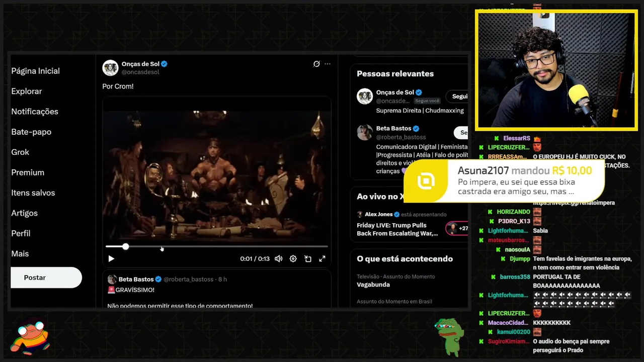Open Beta Bastos quoted post author
The image size is (644, 362).
[136, 279]
